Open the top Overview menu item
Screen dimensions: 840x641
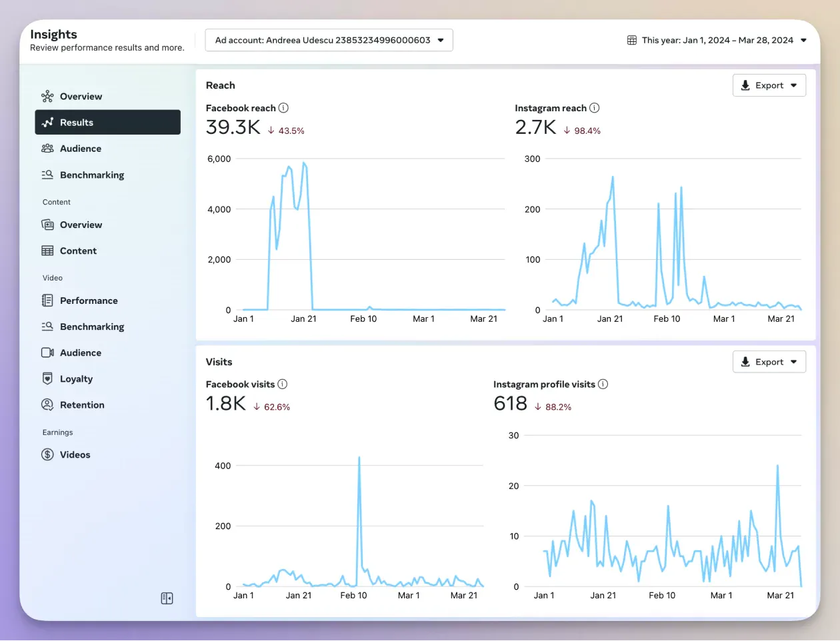81,97
